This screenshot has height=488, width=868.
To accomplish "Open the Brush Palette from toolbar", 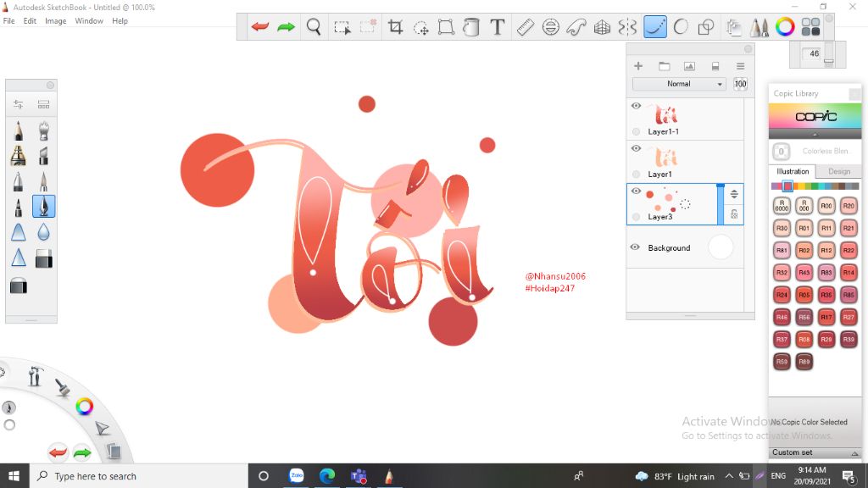I will click(x=759, y=26).
